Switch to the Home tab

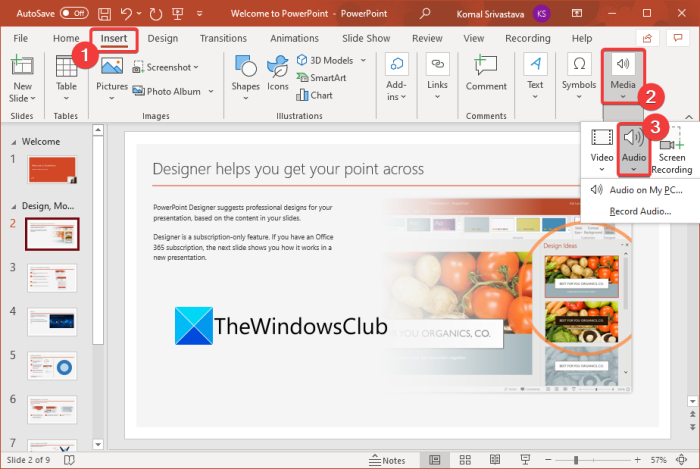tap(66, 38)
